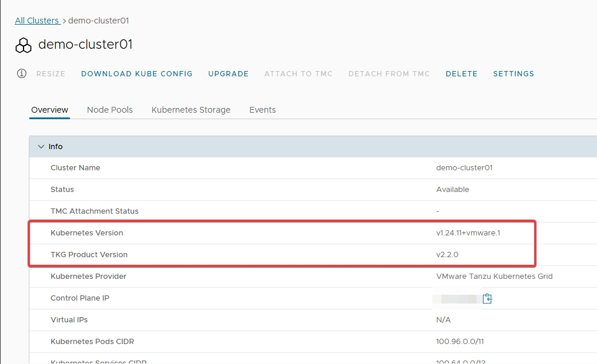Image resolution: width=597 pixels, height=364 pixels.
Task: Open cluster Settings
Action: (x=514, y=74)
